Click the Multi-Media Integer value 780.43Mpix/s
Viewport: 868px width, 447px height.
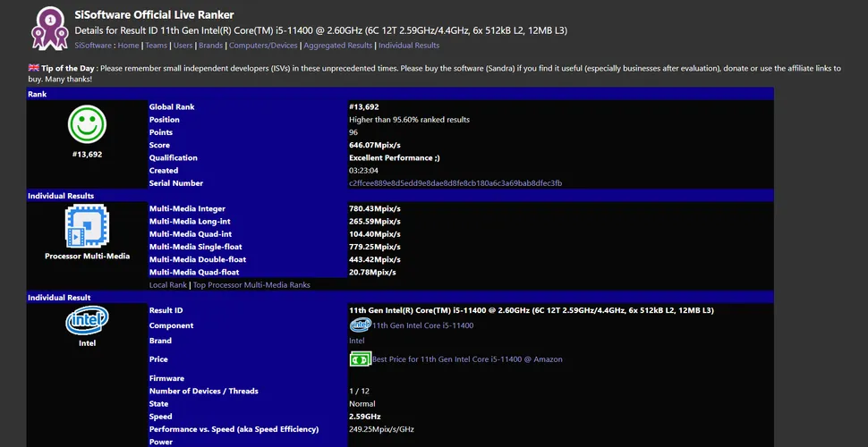click(x=375, y=208)
